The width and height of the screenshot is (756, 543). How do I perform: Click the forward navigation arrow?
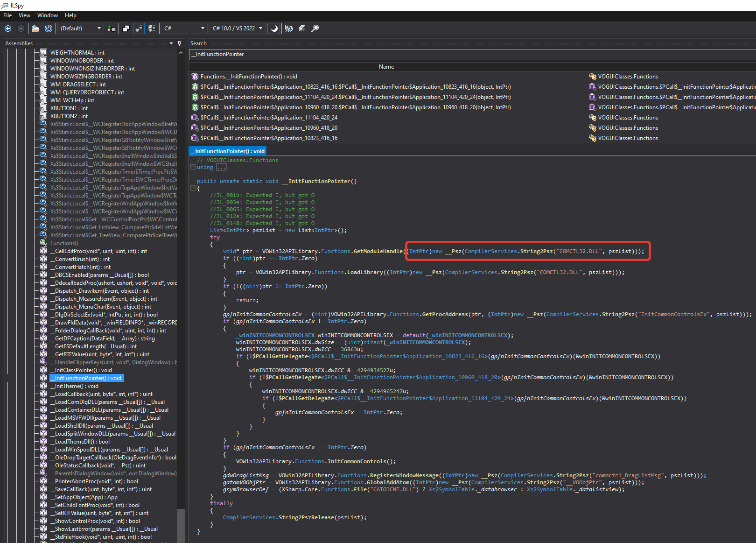(x=21, y=28)
